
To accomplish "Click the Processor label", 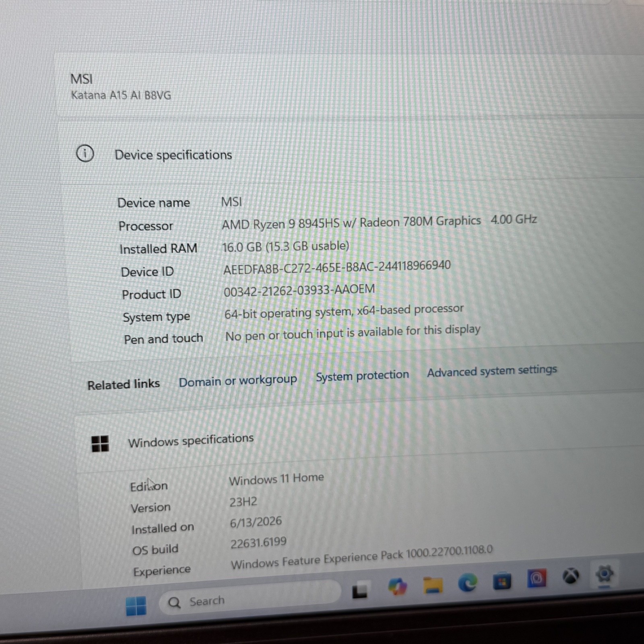I will (146, 226).
